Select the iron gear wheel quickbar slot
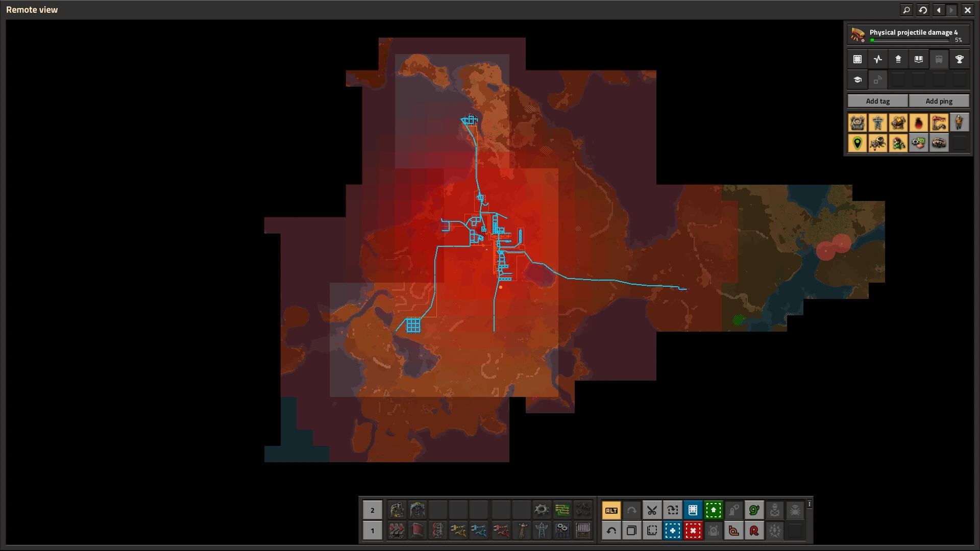 [542, 510]
